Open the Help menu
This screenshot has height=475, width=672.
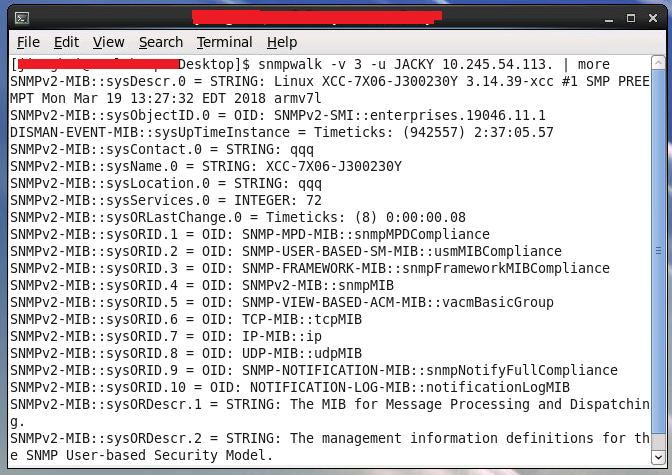282,42
